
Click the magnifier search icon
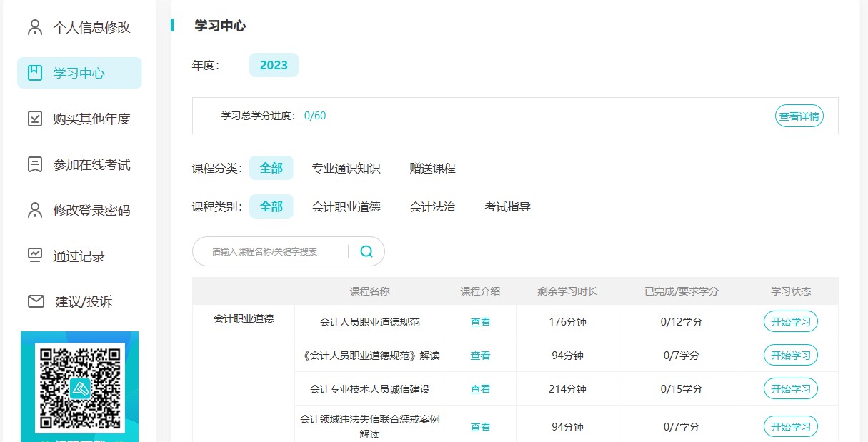(366, 251)
